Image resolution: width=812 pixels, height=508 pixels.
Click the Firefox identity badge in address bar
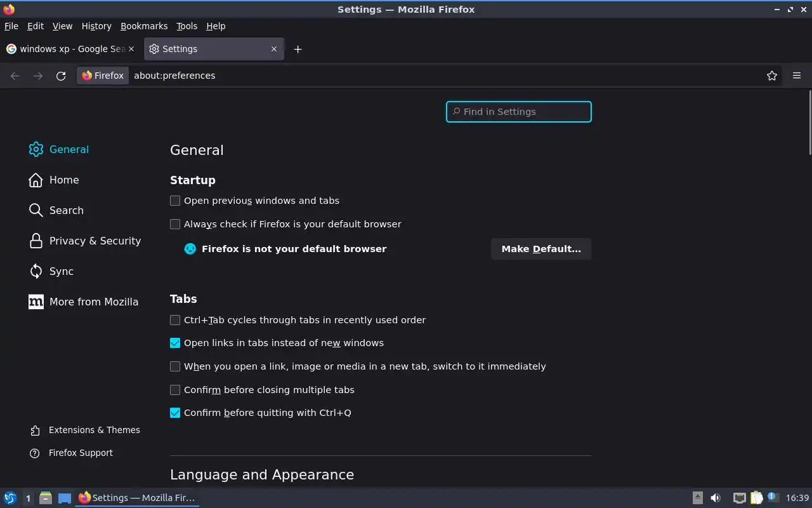point(103,76)
